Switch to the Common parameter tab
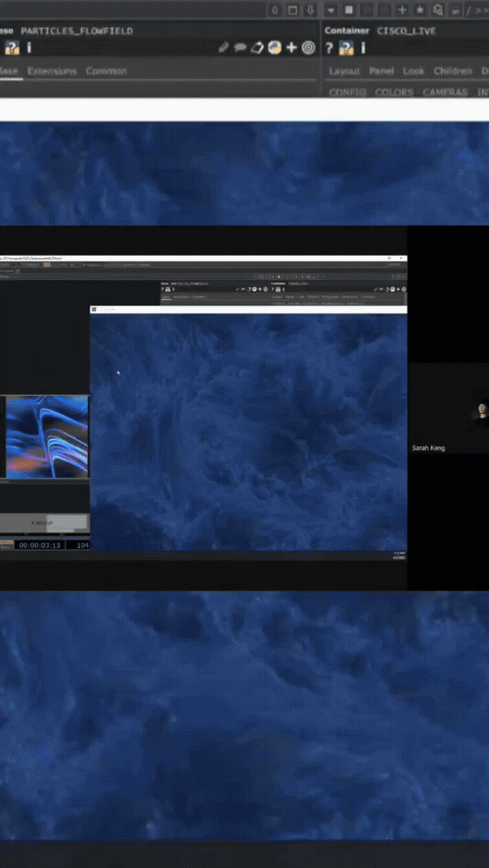 click(x=106, y=71)
